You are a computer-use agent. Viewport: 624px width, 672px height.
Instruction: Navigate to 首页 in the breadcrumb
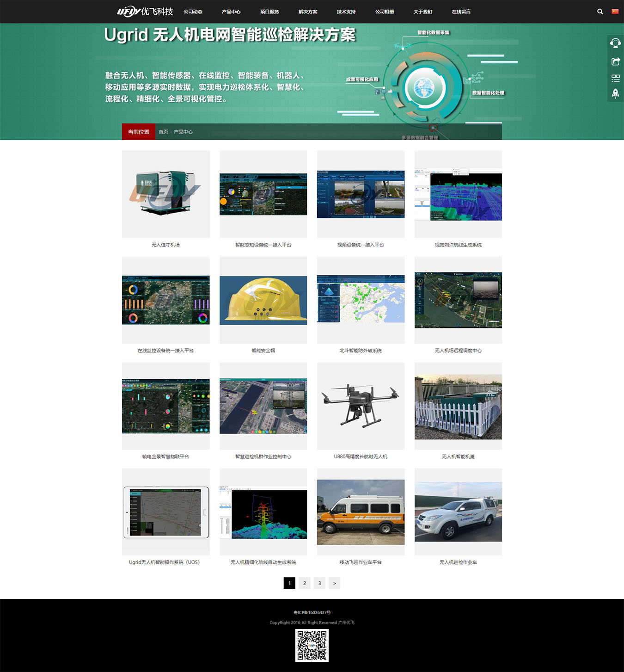(x=162, y=132)
